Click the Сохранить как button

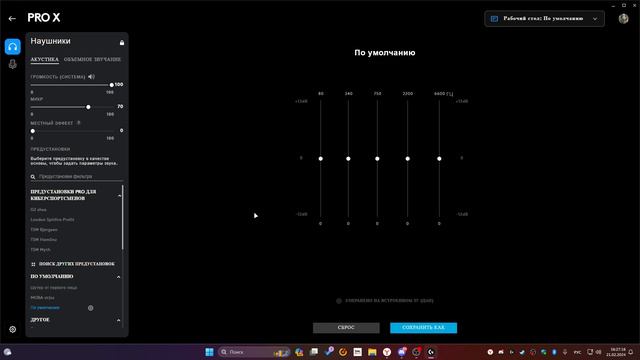point(423,328)
